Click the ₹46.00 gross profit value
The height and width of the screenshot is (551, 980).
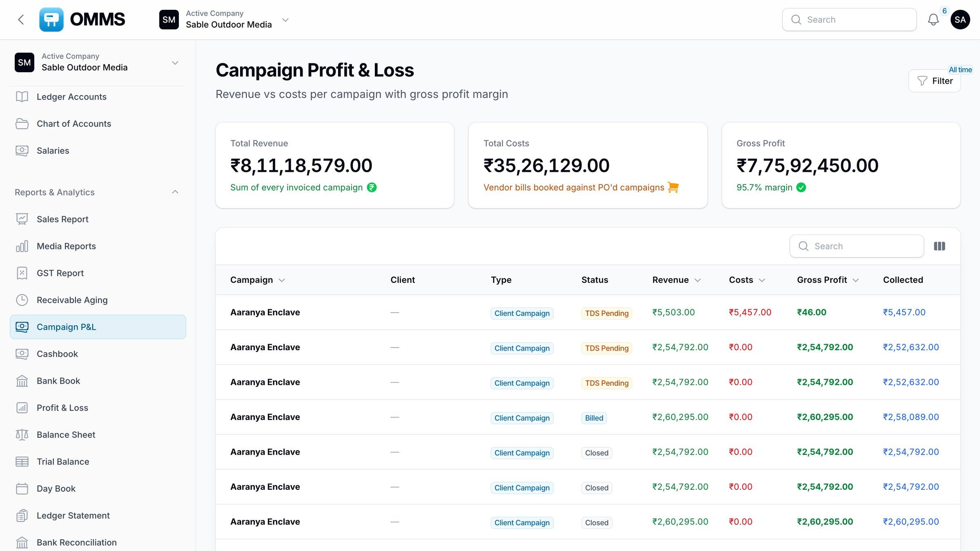(x=811, y=312)
